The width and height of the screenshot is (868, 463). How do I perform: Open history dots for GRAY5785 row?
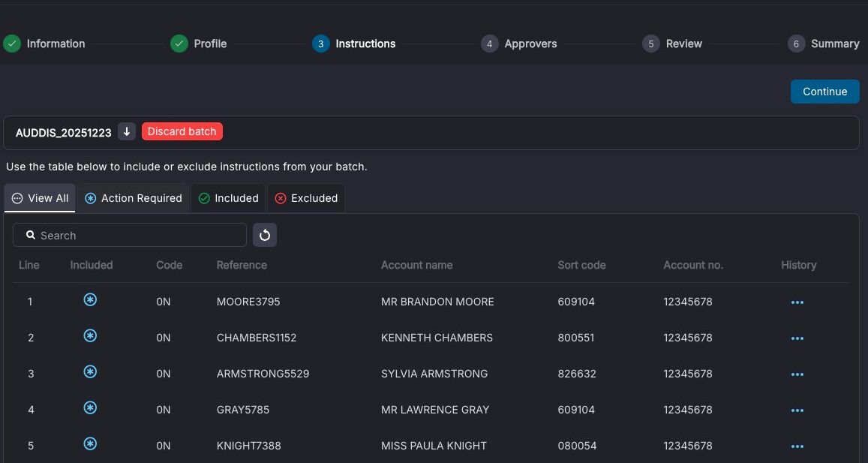point(797,410)
